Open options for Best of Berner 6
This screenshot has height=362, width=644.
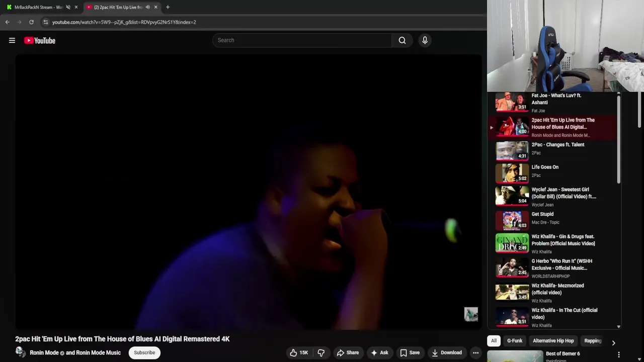(619, 354)
